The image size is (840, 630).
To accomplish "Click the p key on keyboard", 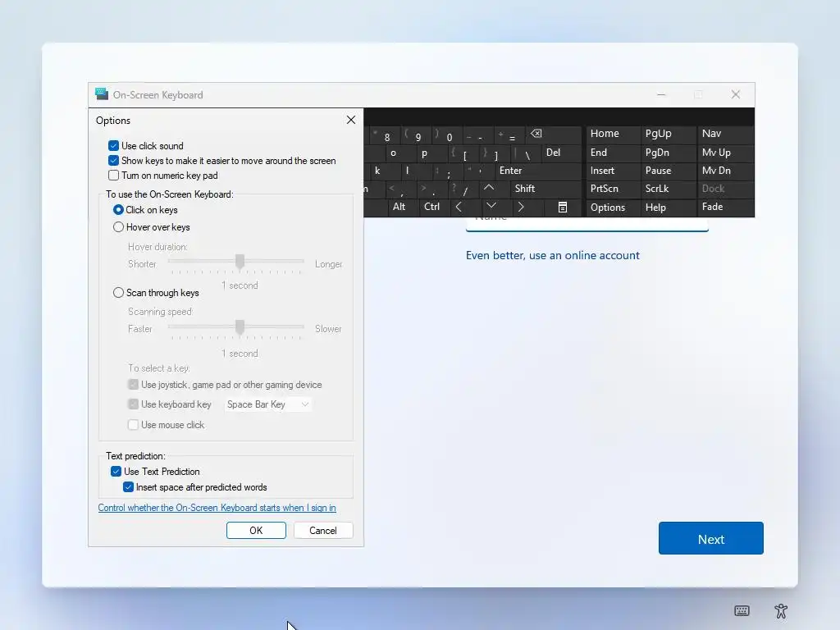I will click(x=431, y=153).
